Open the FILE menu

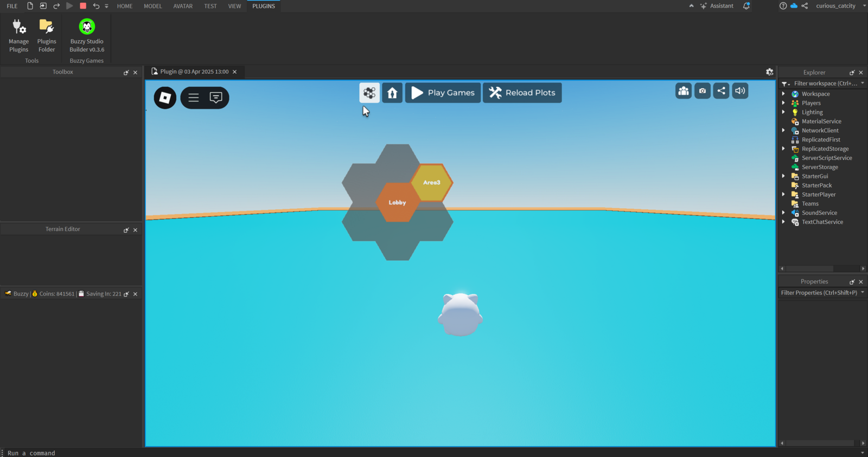[x=12, y=6]
